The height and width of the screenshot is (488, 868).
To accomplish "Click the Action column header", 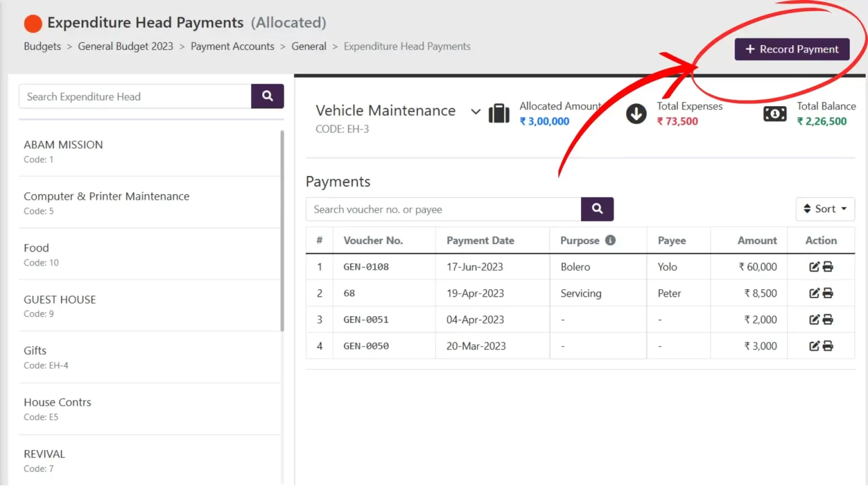I will click(x=821, y=241).
